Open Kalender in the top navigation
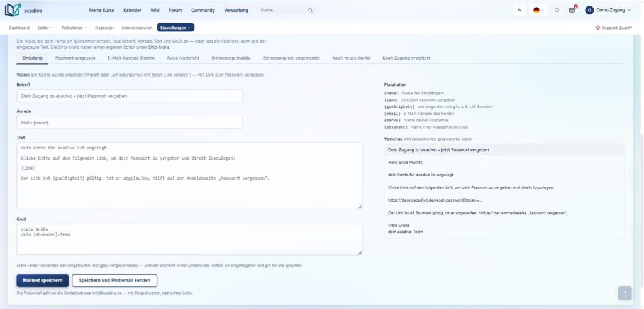This screenshot has width=644, height=309. click(x=132, y=10)
